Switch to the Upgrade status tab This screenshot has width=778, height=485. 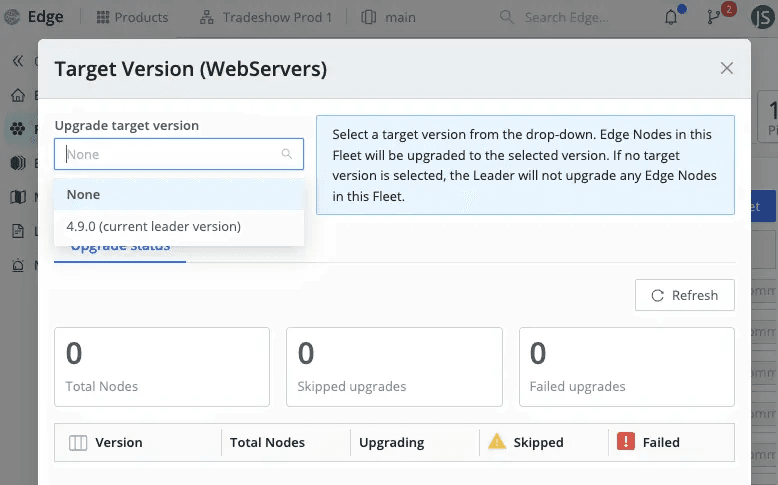point(120,248)
